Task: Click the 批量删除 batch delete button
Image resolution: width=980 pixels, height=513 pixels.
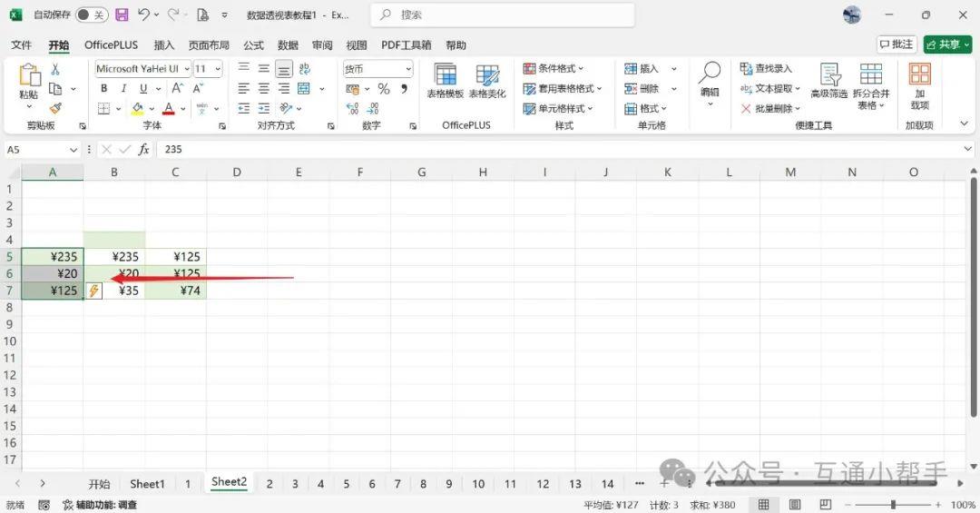Action: 770,108
